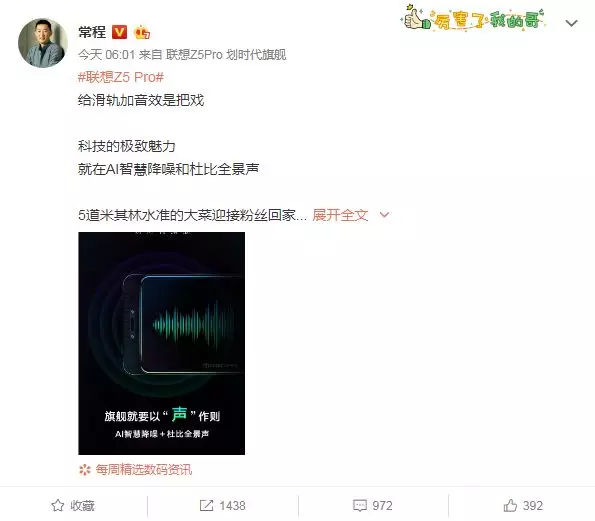This screenshot has width=595, height=521.
Task: Click the orange V verified badge
Action: (x=119, y=32)
